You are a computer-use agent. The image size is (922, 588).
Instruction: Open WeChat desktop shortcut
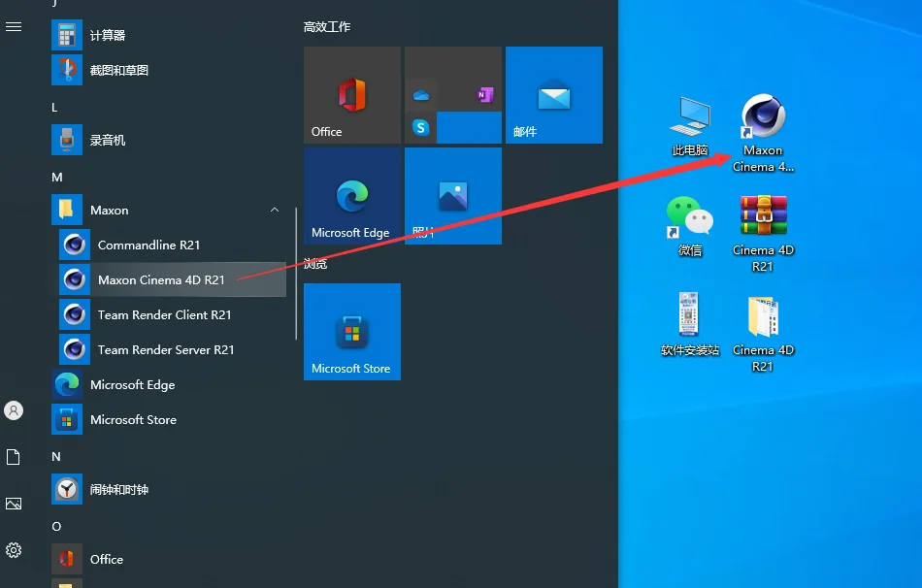(x=690, y=226)
